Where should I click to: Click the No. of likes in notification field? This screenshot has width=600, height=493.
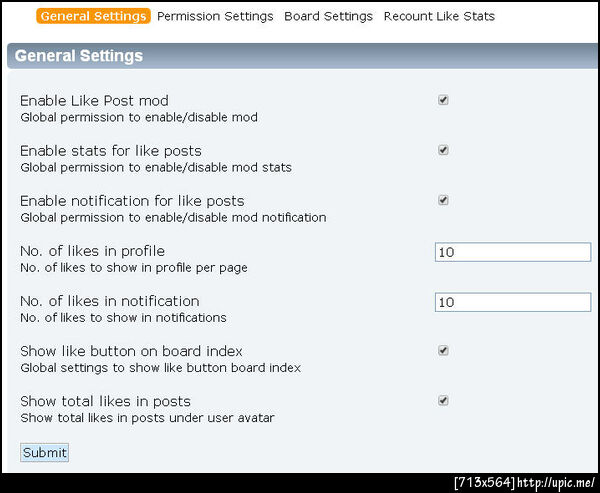click(x=512, y=302)
